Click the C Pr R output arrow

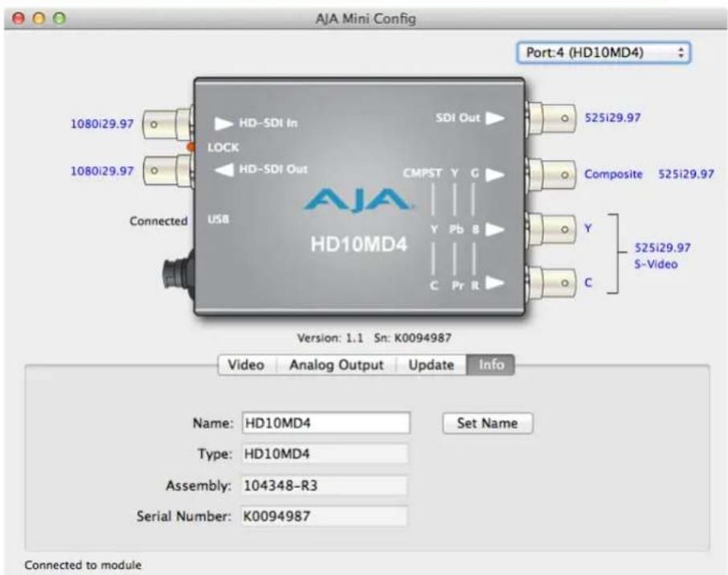[495, 282]
